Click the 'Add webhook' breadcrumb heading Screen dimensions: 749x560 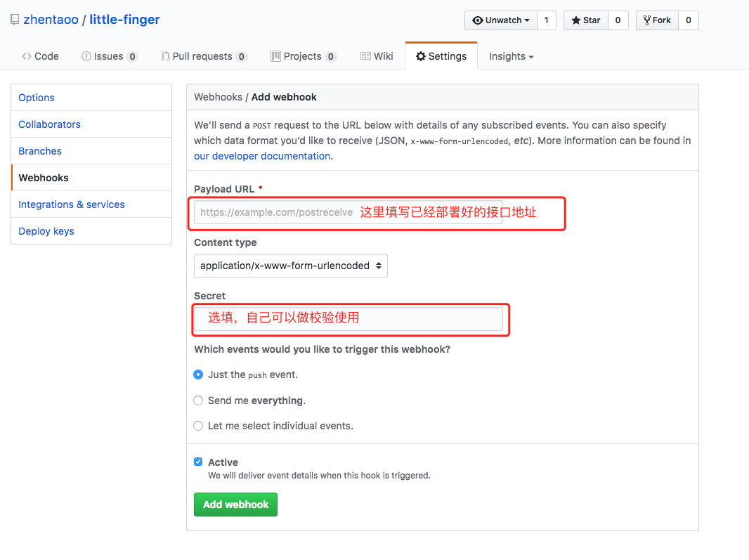point(285,97)
